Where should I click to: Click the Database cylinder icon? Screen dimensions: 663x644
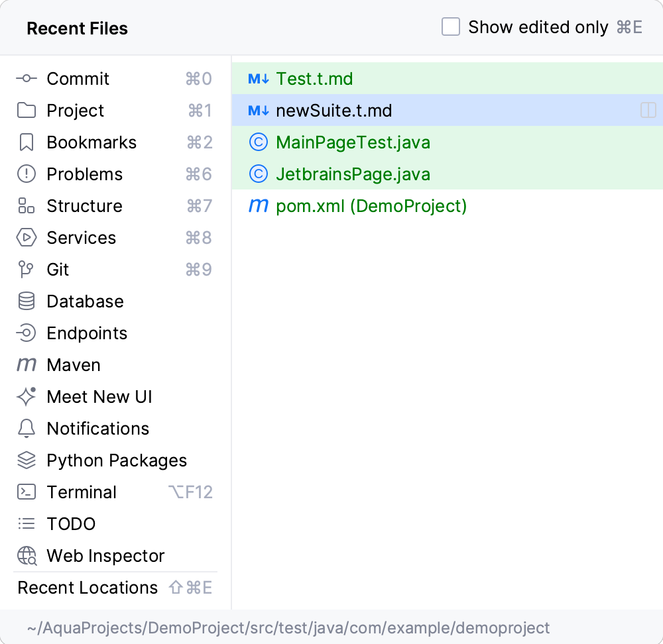(27, 301)
